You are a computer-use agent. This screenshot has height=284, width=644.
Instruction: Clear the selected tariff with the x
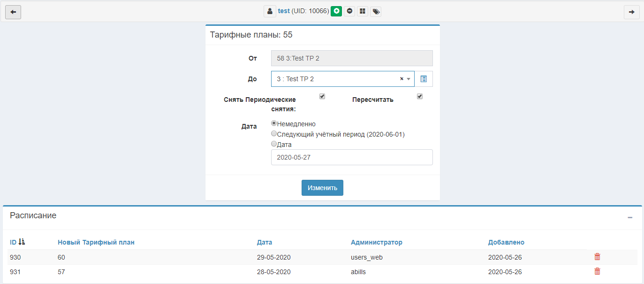tap(402, 79)
